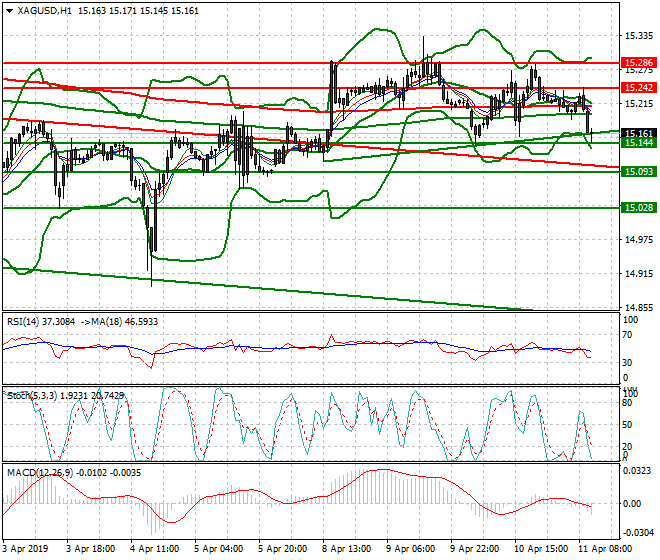Click the 15.093 green support level label
This screenshot has width=660, height=560.
click(639, 172)
